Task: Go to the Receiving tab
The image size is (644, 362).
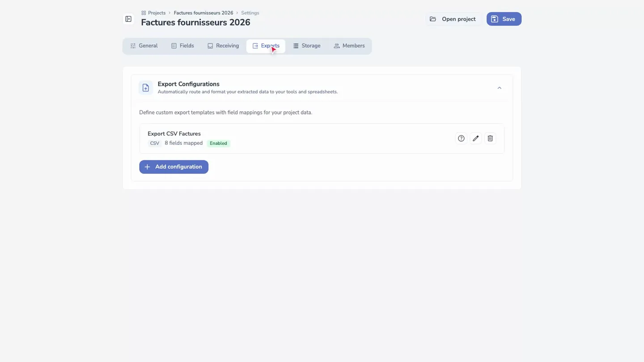Action: [223, 46]
